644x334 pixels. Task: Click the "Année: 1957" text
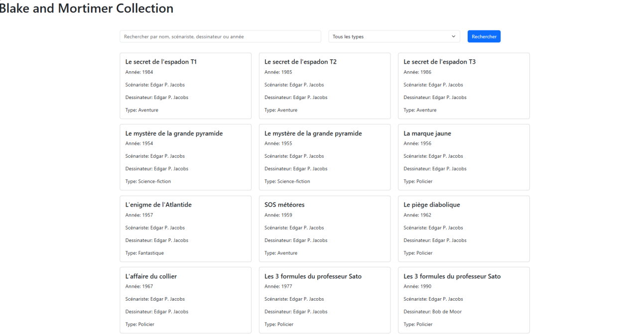click(139, 215)
